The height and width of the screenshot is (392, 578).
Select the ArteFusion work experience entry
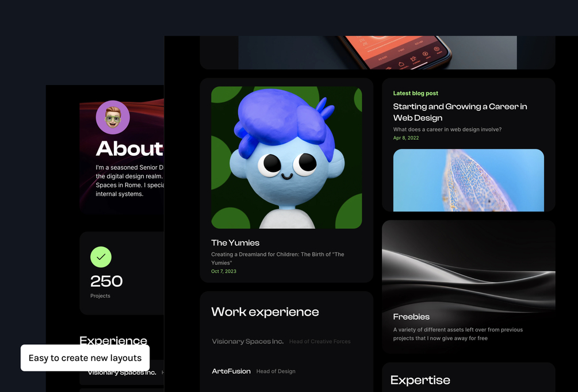tap(254, 371)
